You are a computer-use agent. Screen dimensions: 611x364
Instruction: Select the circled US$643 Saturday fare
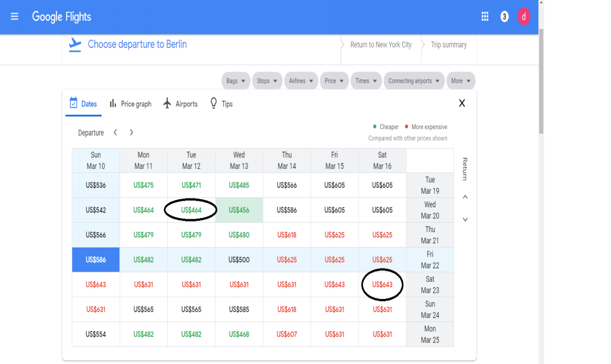click(x=382, y=284)
